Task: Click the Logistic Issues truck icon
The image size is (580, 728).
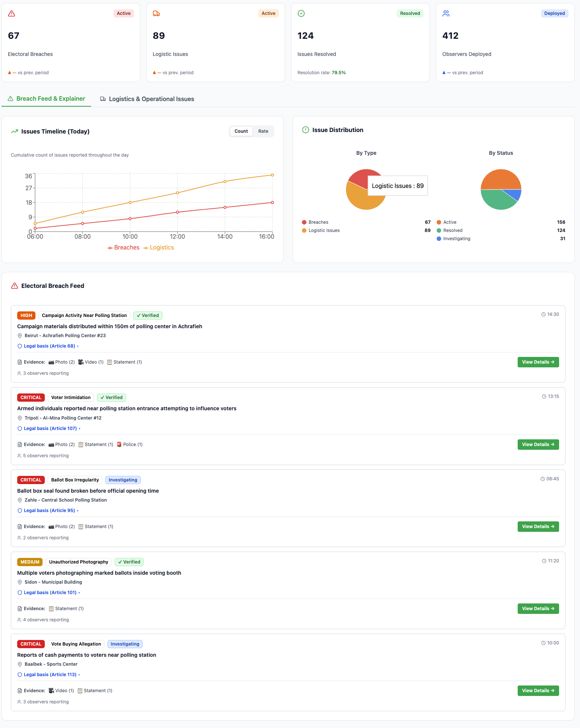Action: point(156,13)
